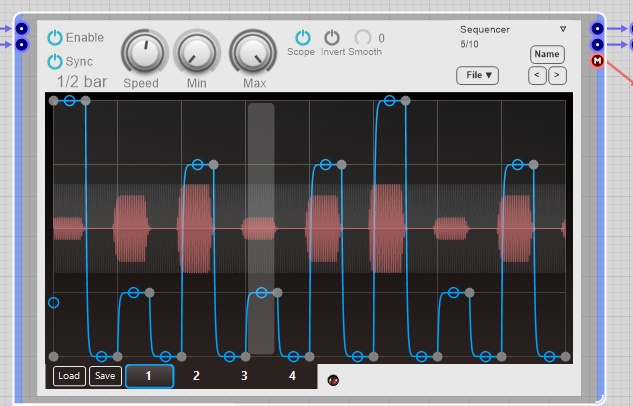The height and width of the screenshot is (406, 633).
Task: Go to previous preset with left arrow
Action: (537, 75)
